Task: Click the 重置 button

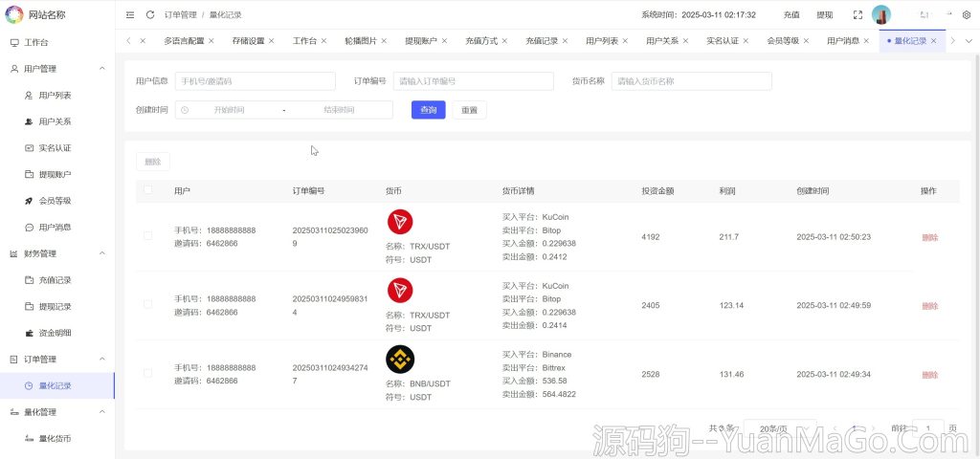Action: pyautogui.click(x=469, y=110)
